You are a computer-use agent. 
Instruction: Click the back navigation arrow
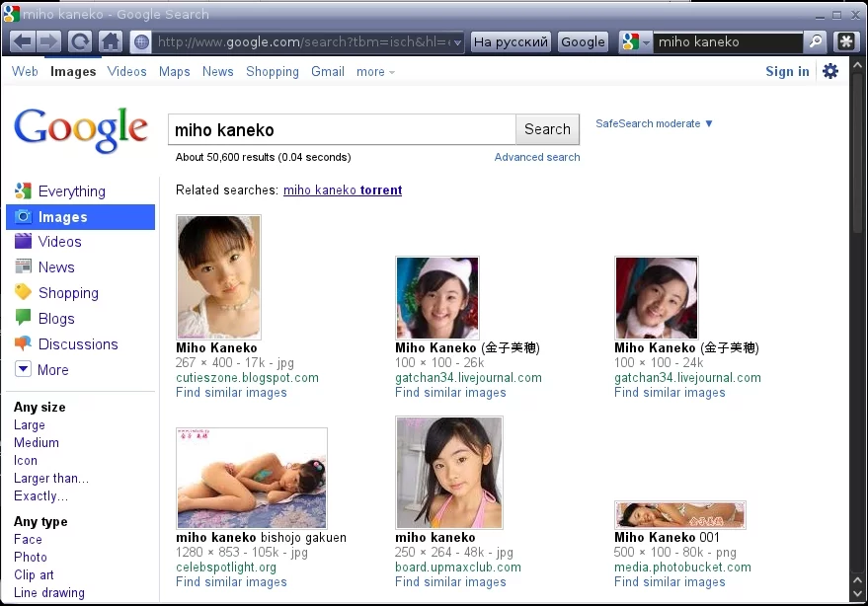pyautogui.click(x=22, y=41)
